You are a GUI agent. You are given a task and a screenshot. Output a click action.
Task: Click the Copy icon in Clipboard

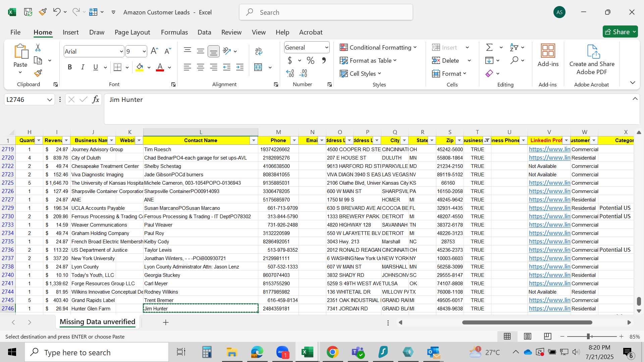38,61
